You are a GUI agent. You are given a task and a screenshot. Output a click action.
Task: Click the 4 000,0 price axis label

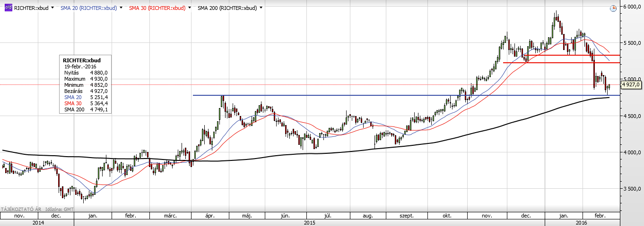pos(633,152)
